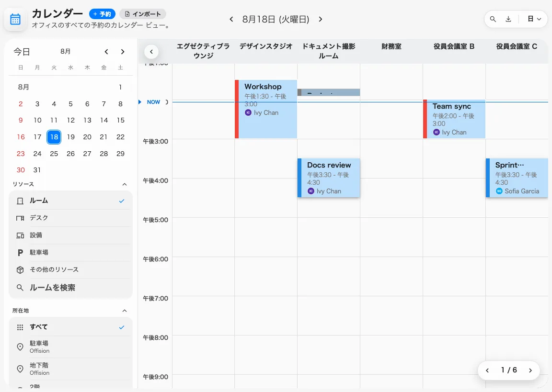Select August 19 in mini calendar
The width and height of the screenshot is (552, 392).
coord(71,137)
